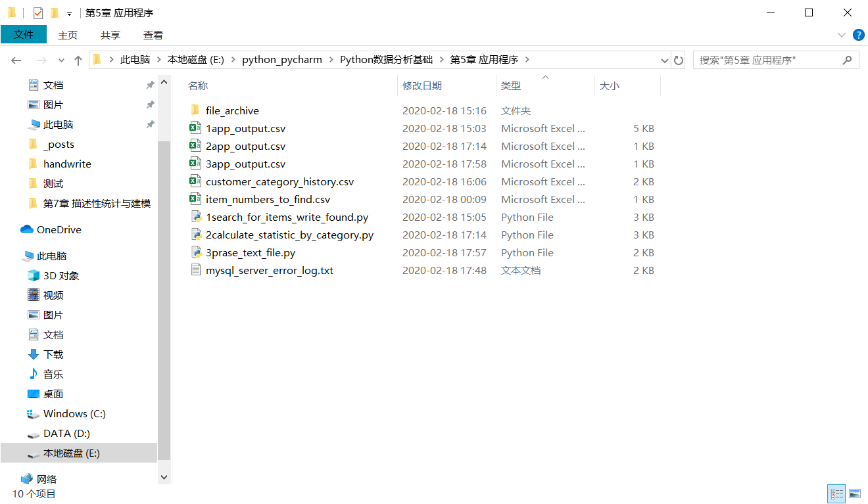The image size is (868, 504).
Task: Click the 下载 download arrow icon
Action: [34, 354]
